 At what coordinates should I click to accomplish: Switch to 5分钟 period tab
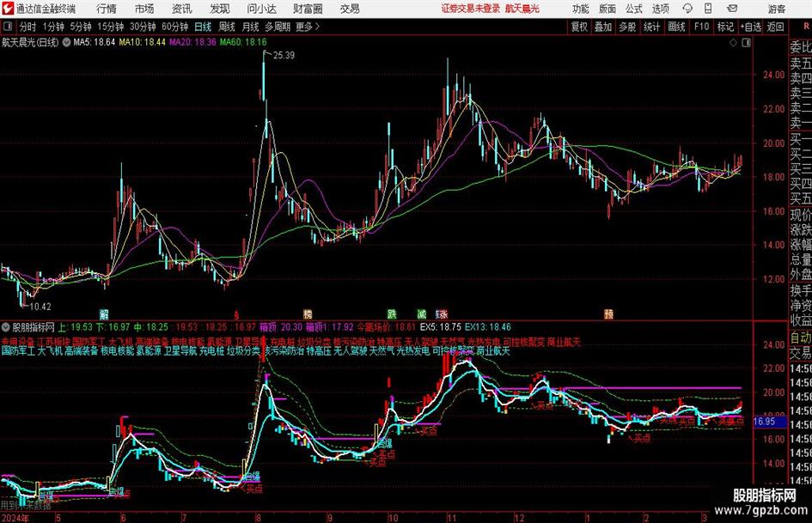pyautogui.click(x=80, y=27)
